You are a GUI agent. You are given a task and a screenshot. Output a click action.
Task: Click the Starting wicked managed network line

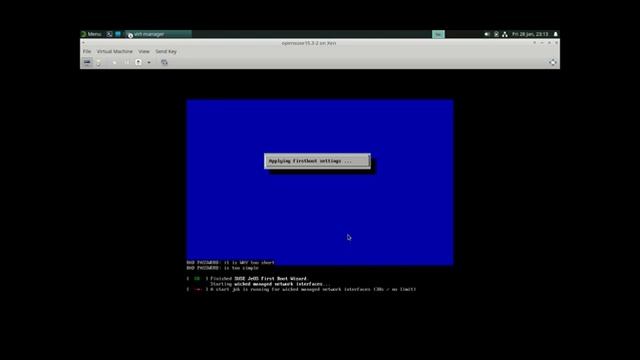(x=270, y=284)
